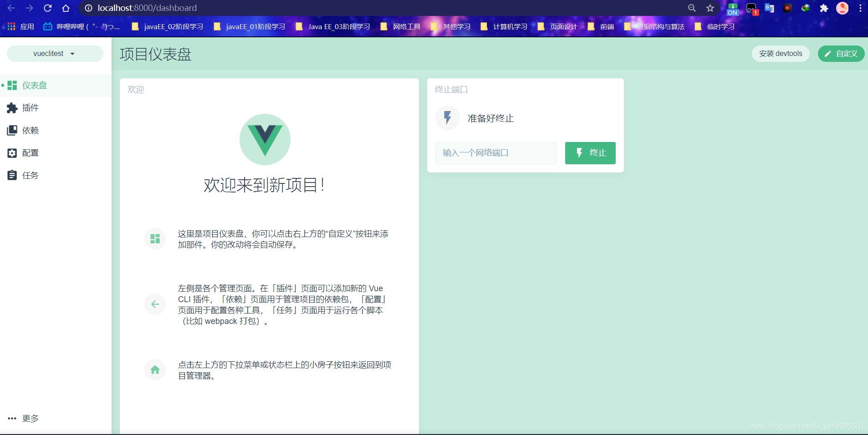
Task: Open the 应用 apps shortcut
Action: (x=21, y=27)
